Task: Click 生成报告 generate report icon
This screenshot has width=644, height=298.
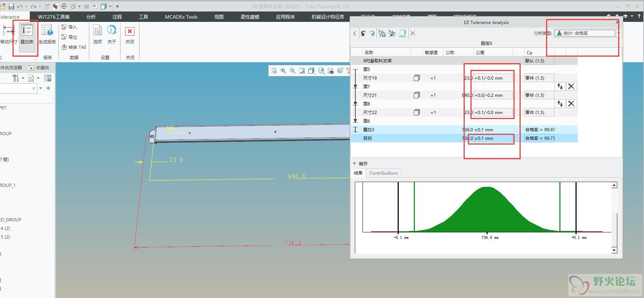Action: (x=47, y=34)
